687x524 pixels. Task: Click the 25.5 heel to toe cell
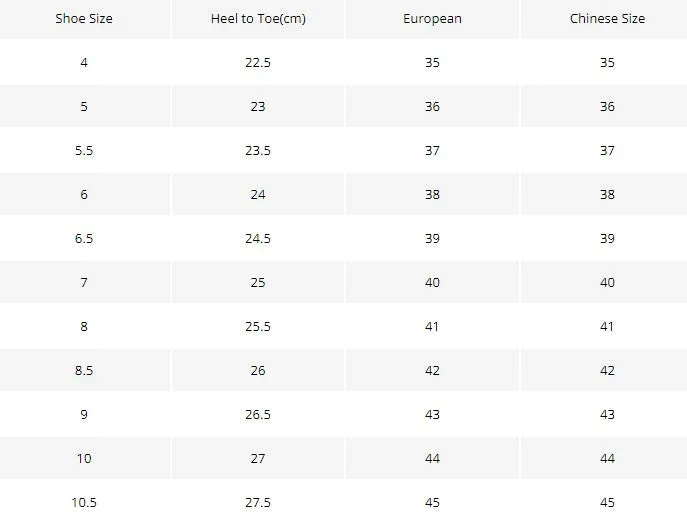pos(258,327)
